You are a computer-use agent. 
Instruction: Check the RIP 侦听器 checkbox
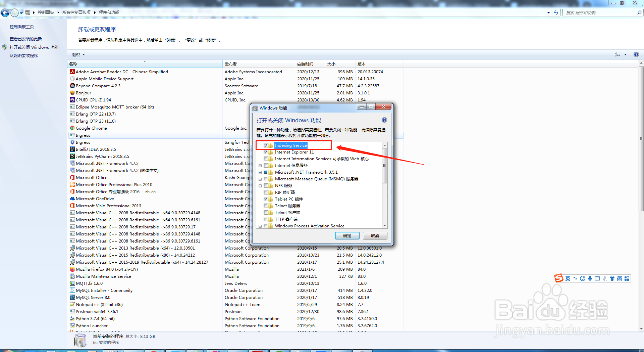266,192
